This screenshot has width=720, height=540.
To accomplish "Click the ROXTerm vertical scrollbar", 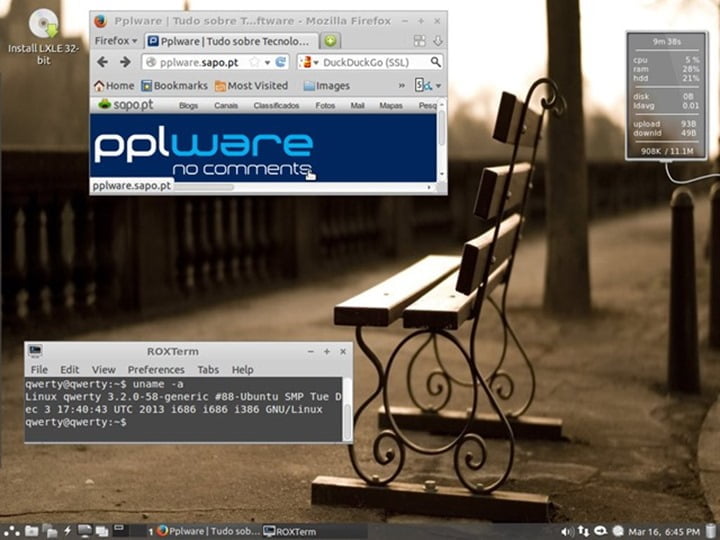I will click(x=348, y=410).
